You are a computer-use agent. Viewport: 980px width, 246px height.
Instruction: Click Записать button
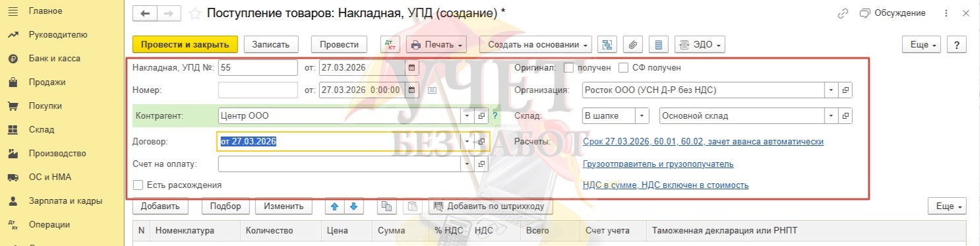point(271,44)
